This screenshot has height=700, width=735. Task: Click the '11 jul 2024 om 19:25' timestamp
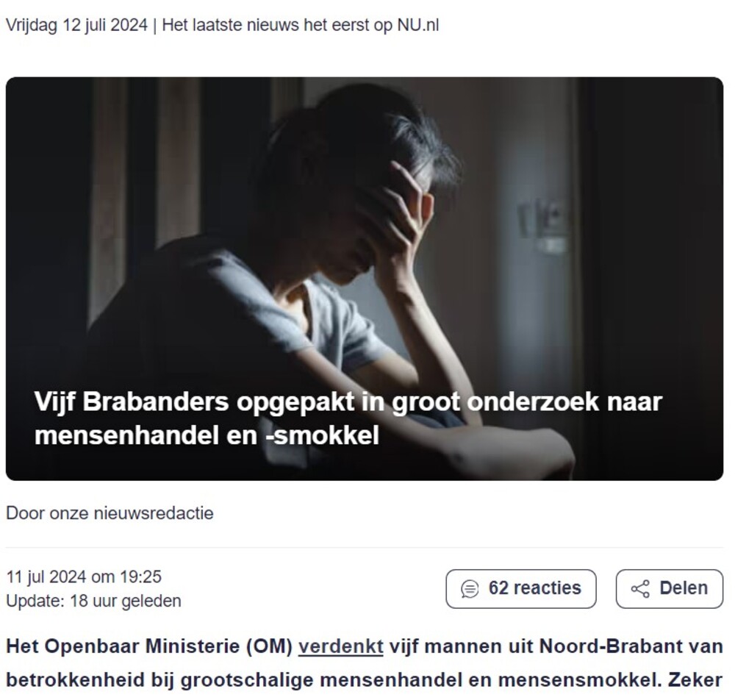click(84, 576)
